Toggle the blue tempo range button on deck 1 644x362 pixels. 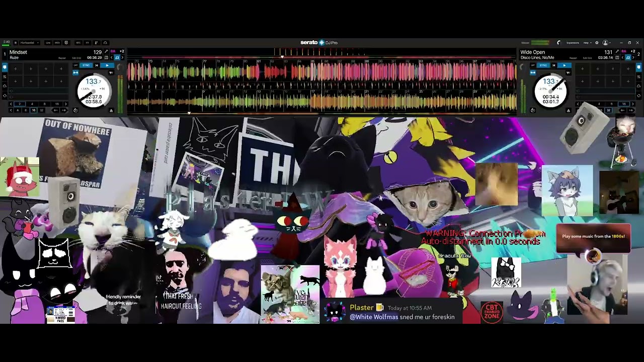pyautogui.click(x=75, y=73)
